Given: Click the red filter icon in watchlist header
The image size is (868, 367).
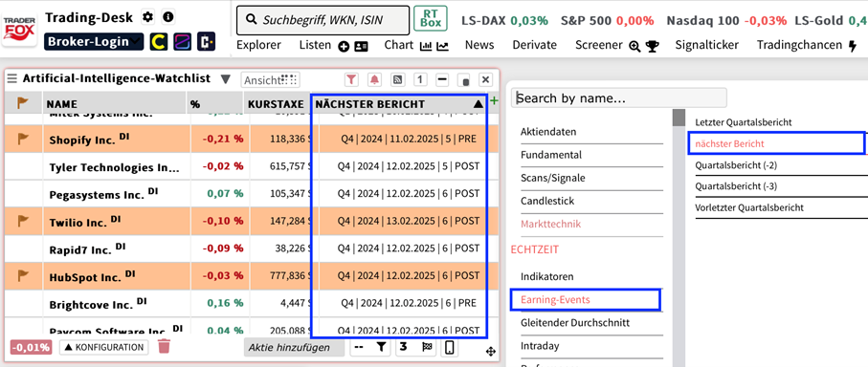Looking at the screenshot, I should pos(351,79).
